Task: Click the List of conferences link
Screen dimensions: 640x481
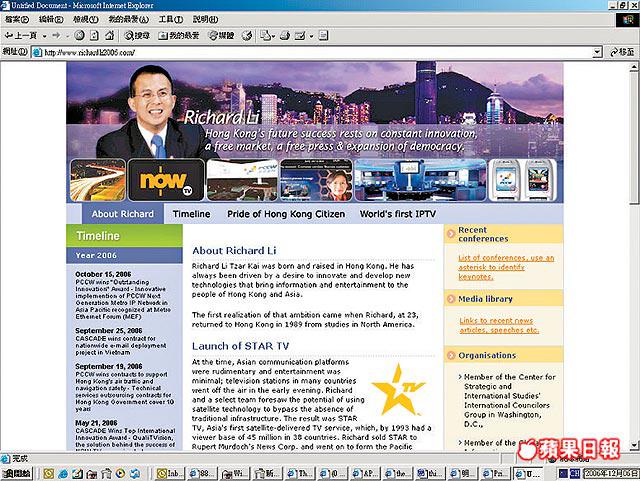Action: (506, 263)
